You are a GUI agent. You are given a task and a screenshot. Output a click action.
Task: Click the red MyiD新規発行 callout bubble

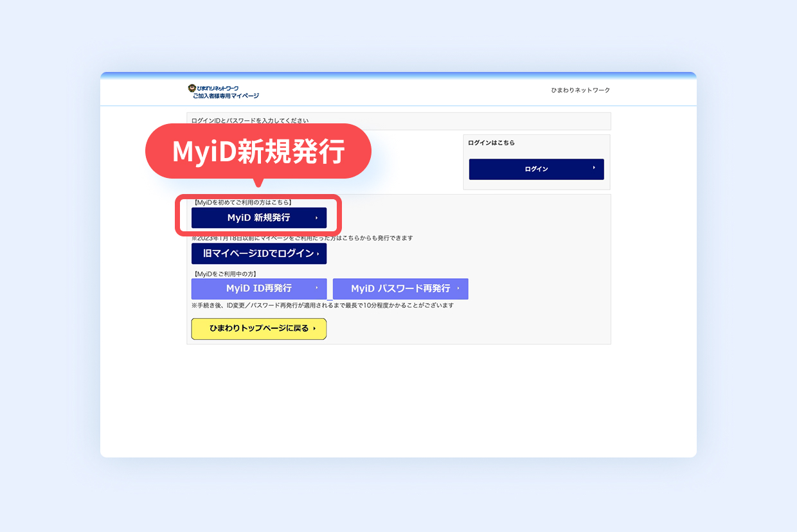point(258,152)
